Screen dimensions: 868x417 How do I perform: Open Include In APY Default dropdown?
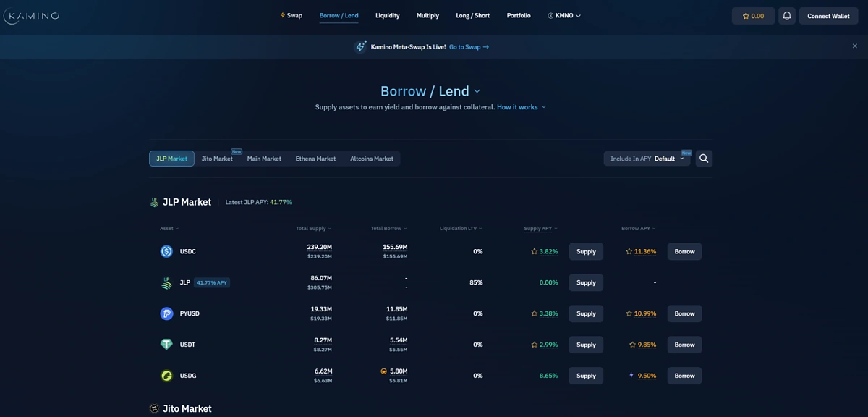click(647, 159)
